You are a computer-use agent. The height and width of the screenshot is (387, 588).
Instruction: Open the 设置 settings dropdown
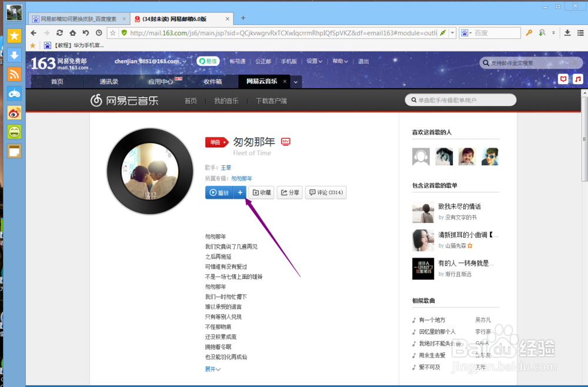coord(314,61)
